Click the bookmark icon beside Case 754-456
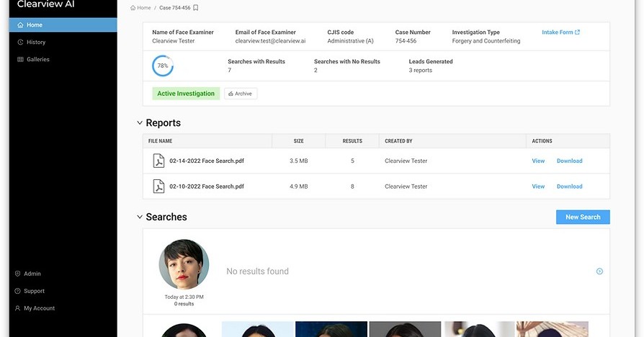This screenshot has height=337, width=644. tap(196, 8)
